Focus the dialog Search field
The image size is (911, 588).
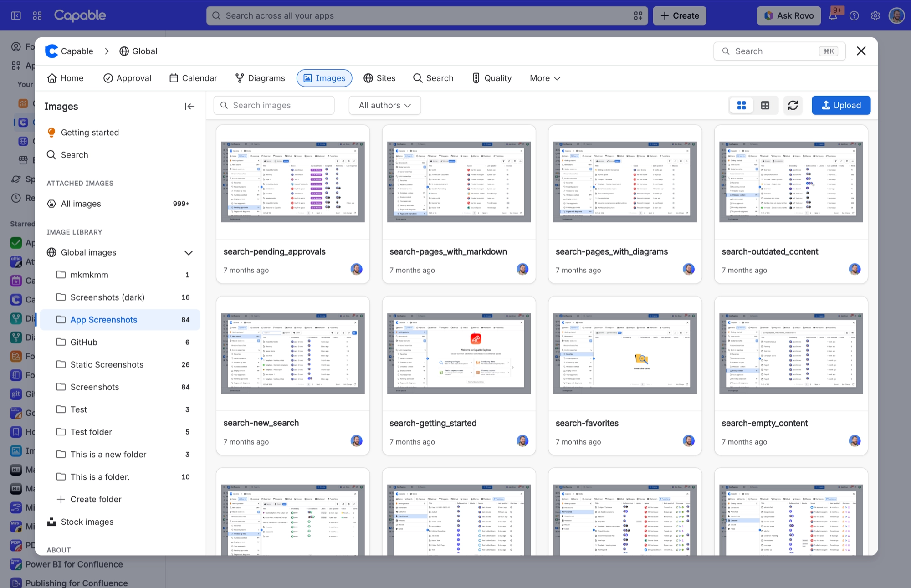tap(779, 51)
